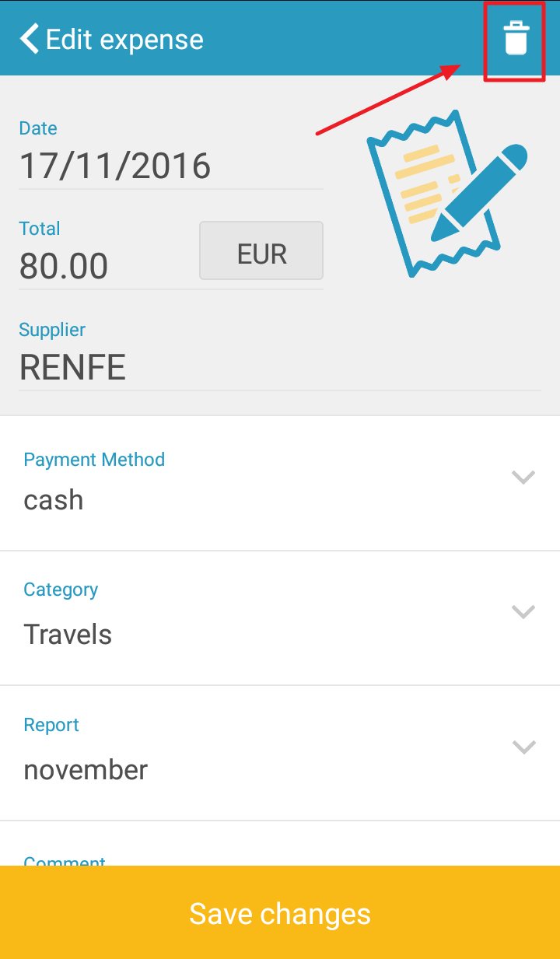Edit the total amount 80.00
Image resolution: width=560 pixels, height=959 pixels.
[x=101, y=266]
